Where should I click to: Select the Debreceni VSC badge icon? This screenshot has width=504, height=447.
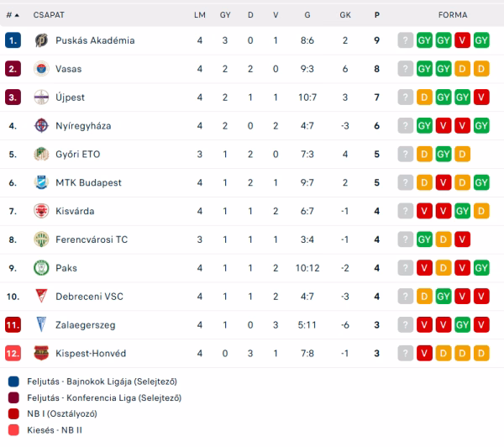point(41,296)
